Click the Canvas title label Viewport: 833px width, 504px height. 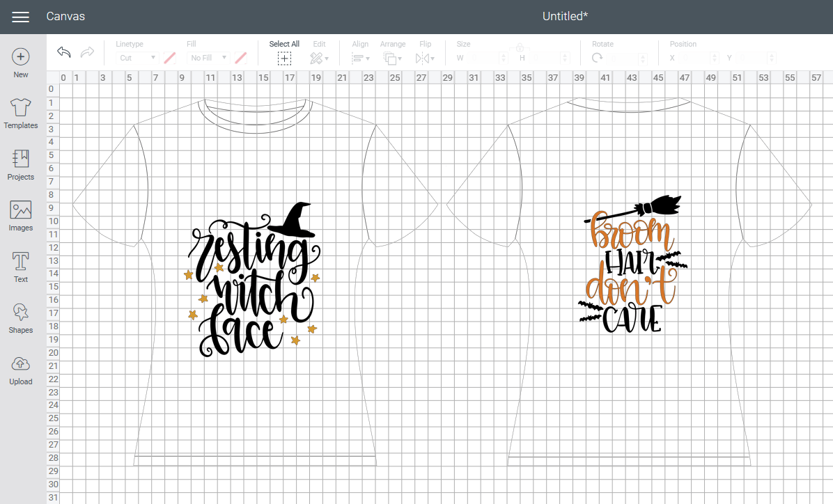(x=65, y=16)
